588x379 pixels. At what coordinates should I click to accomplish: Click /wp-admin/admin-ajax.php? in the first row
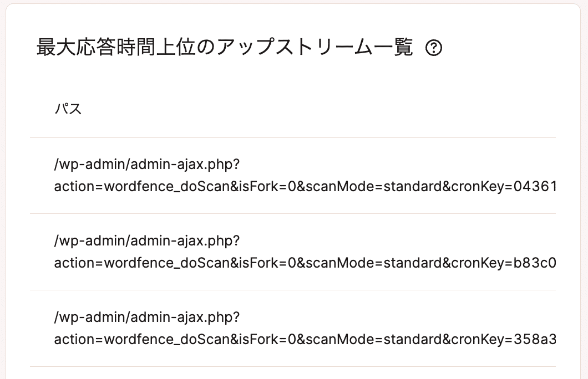(x=147, y=165)
